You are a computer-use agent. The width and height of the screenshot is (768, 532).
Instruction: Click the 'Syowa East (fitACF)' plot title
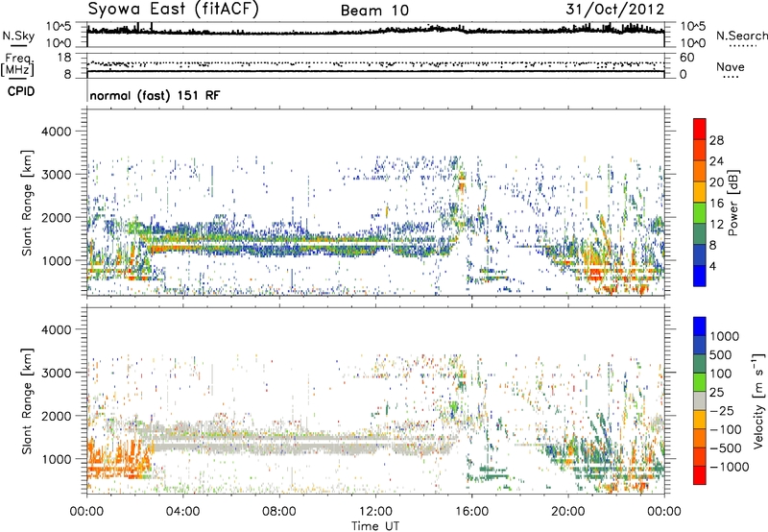tap(173, 10)
